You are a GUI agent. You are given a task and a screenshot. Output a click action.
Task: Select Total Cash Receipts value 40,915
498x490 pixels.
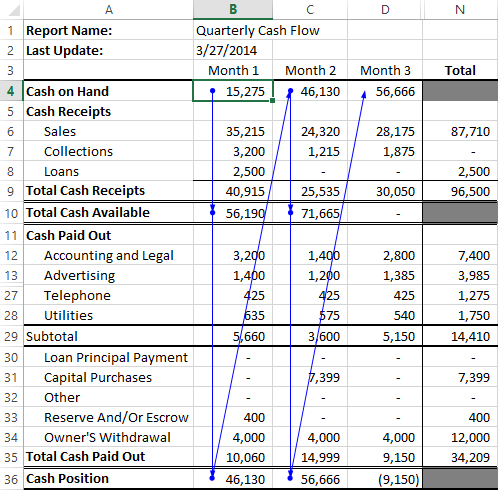(233, 191)
